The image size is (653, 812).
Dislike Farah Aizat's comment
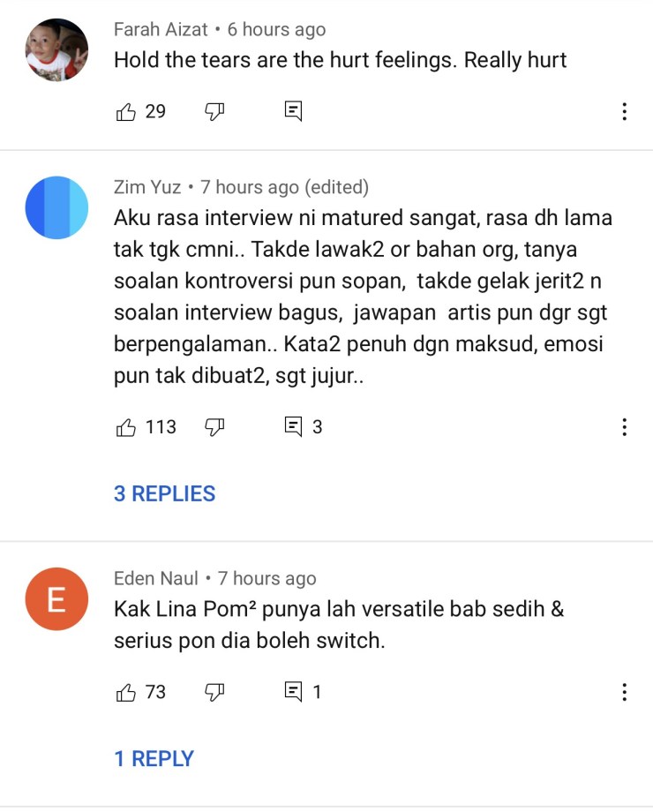pos(214,111)
